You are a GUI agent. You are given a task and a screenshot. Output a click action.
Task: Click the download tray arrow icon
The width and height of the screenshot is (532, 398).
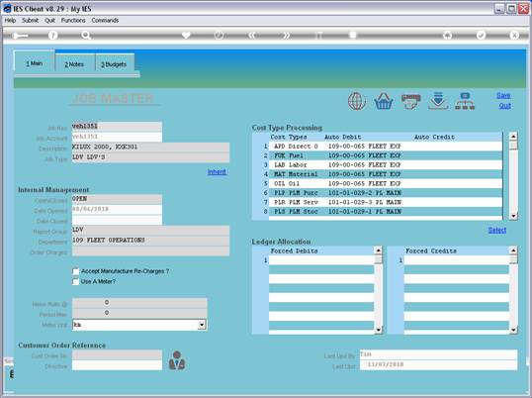(x=438, y=101)
